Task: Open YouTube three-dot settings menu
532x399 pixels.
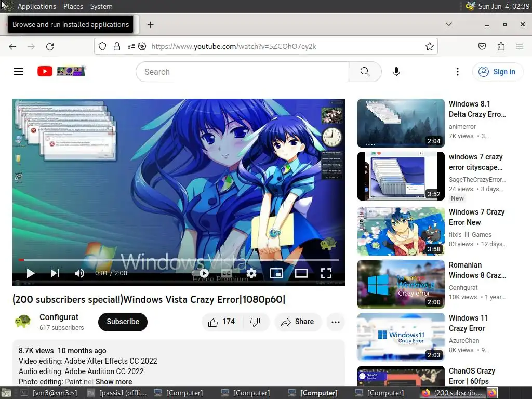Action: (x=458, y=72)
